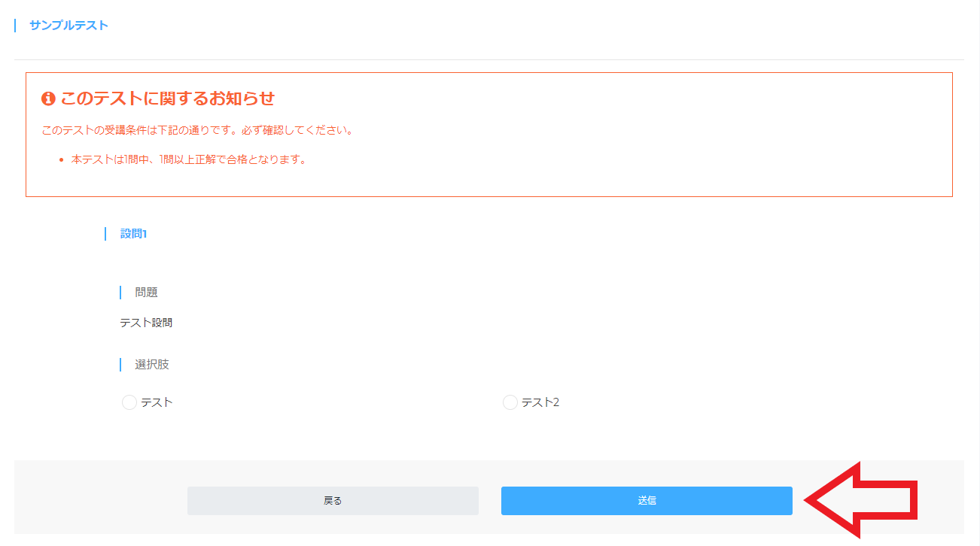The height and width of the screenshot is (546, 980).
Task: Click the info icon beside お知らせ heading
Action: tap(49, 99)
